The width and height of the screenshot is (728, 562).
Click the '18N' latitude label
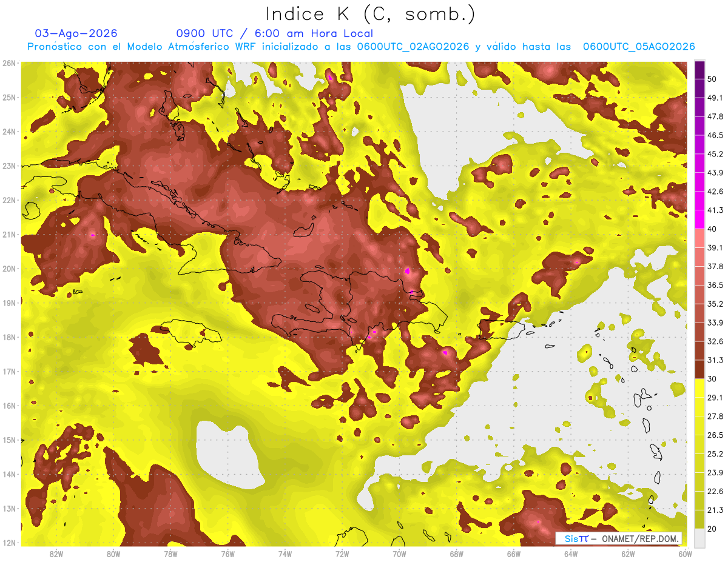click(9, 337)
